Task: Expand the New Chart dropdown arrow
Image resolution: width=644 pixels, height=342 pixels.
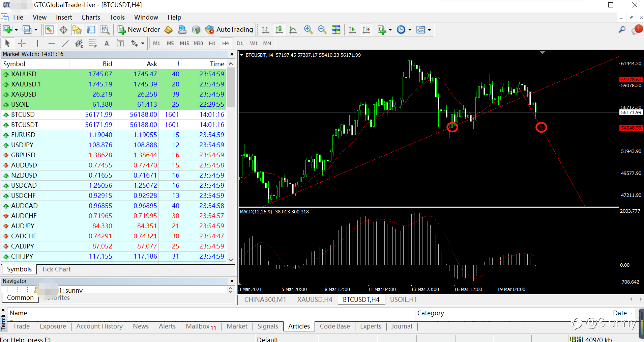Action: click(16, 30)
